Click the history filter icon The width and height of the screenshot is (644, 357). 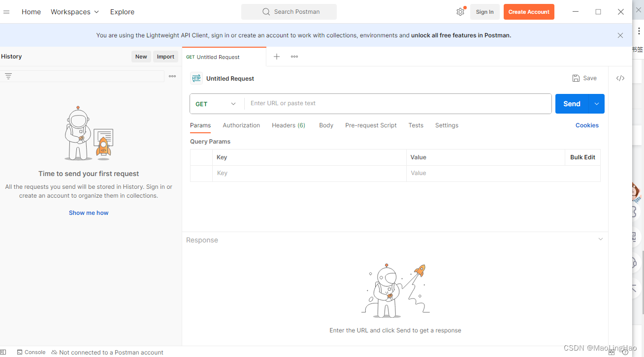[x=8, y=76]
